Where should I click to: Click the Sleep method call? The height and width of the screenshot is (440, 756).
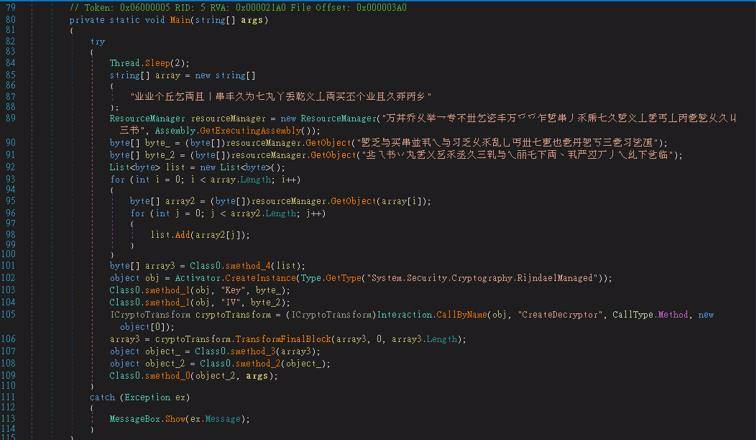pyautogui.click(x=157, y=63)
